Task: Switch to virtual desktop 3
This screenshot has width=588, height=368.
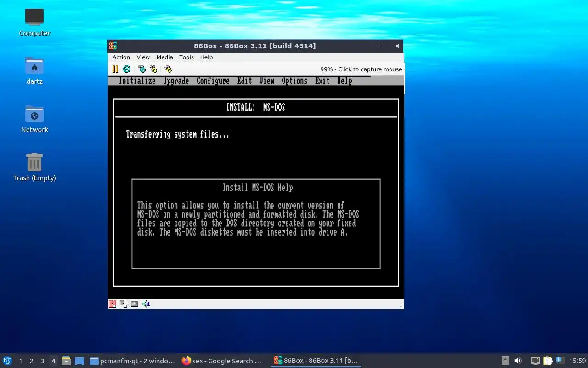Action: click(x=43, y=361)
